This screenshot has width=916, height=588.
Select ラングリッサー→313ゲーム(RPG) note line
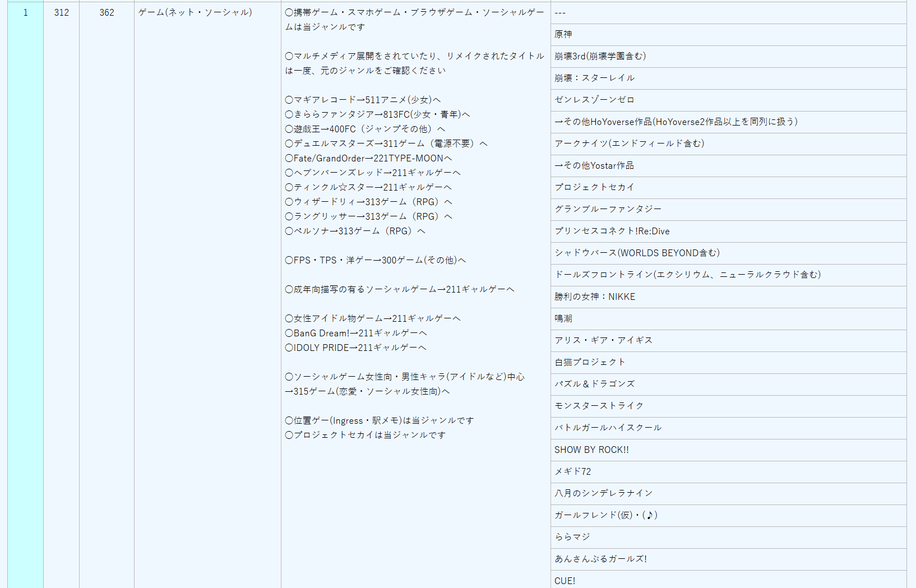tap(368, 216)
